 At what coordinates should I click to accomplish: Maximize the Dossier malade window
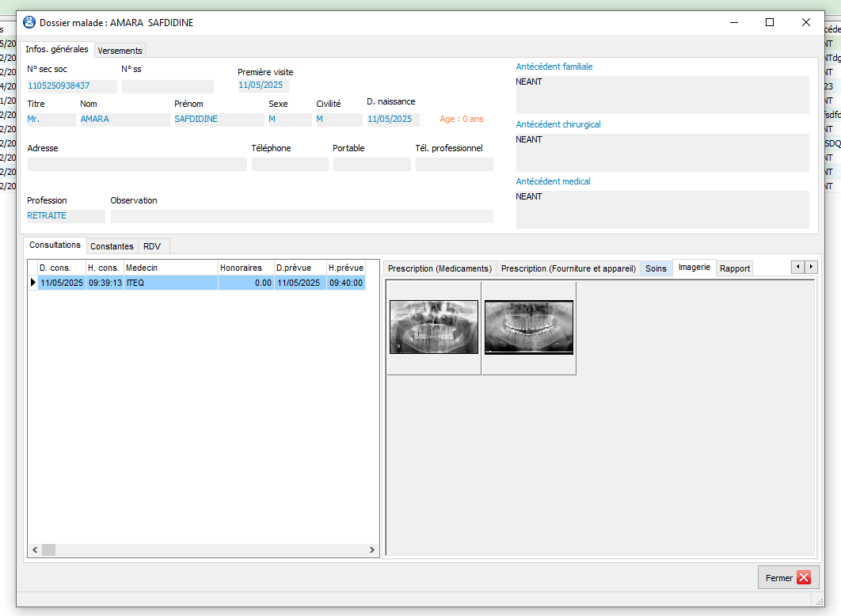[770, 23]
